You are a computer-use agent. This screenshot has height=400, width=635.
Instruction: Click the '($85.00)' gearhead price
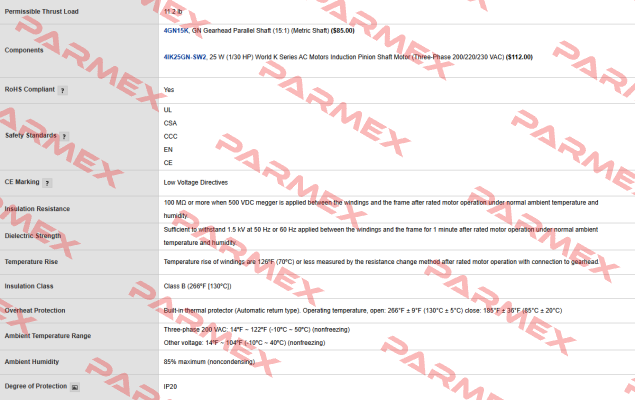tap(343, 31)
